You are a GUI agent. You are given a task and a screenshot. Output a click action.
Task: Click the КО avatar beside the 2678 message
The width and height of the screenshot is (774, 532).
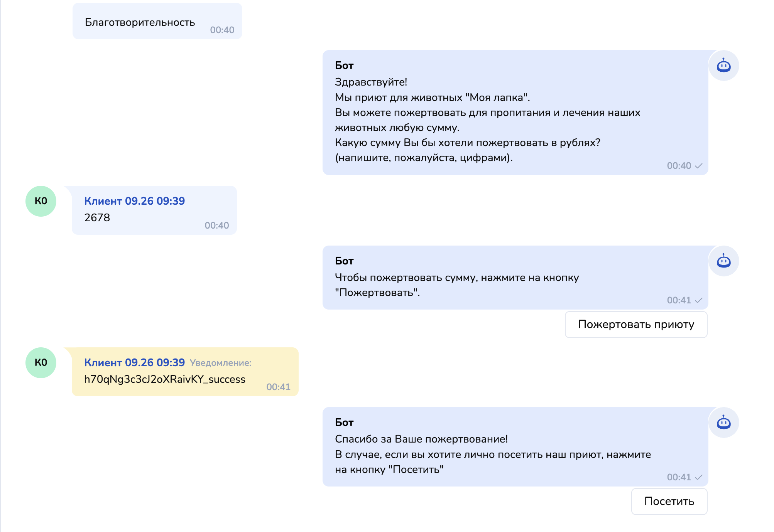coord(41,201)
